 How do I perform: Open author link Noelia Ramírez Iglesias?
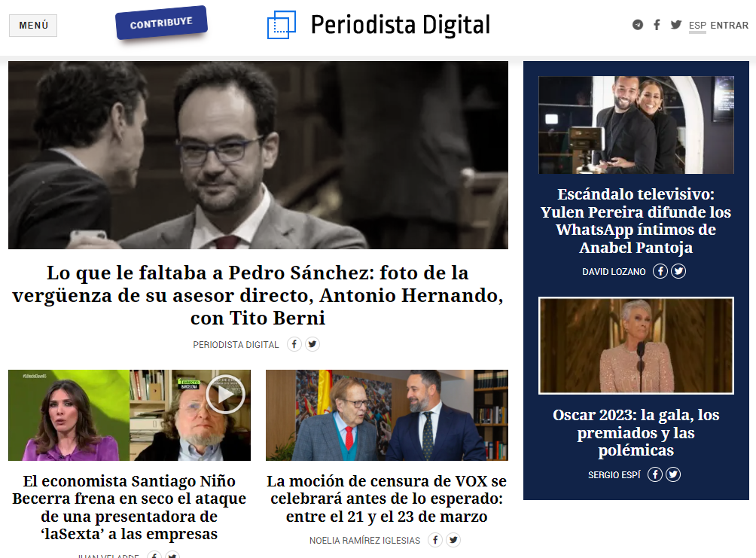click(364, 540)
